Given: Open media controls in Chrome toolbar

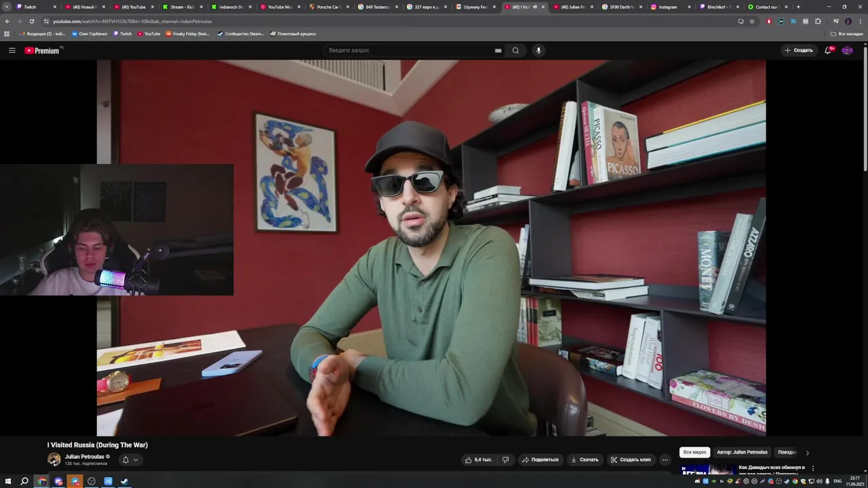Looking at the screenshot, I should [x=835, y=21].
